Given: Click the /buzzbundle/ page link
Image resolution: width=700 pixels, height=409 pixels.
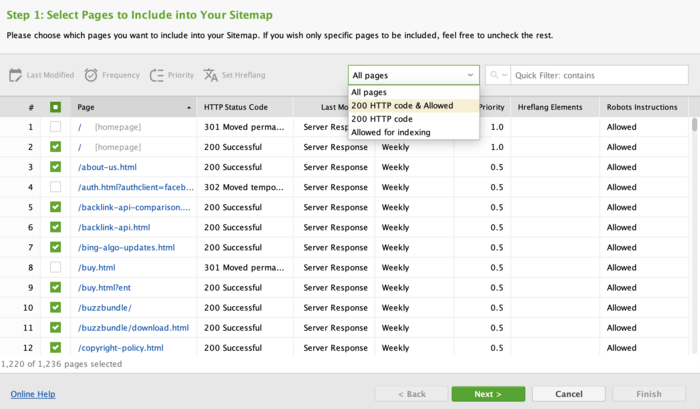Looking at the screenshot, I should coord(104,308).
